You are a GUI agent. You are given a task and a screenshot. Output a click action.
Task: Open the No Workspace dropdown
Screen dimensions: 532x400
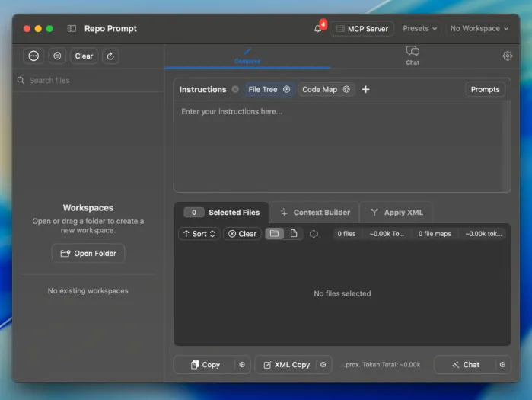pyautogui.click(x=479, y=28)
